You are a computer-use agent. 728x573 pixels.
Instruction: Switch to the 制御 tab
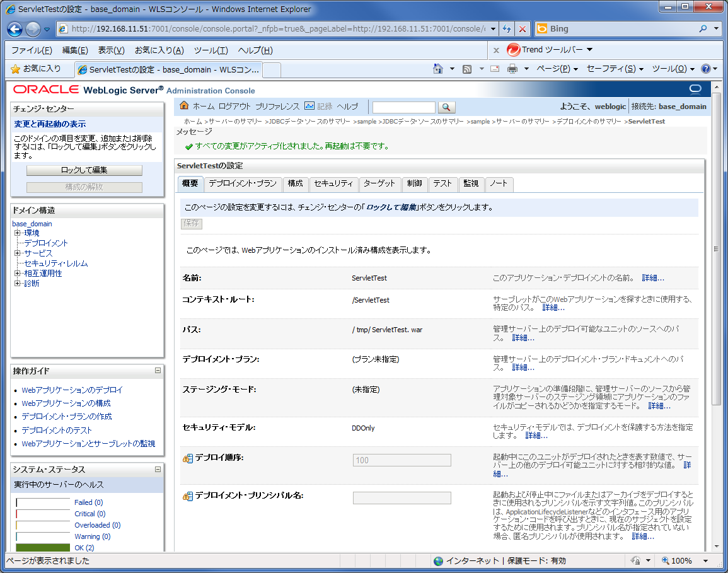415,184
